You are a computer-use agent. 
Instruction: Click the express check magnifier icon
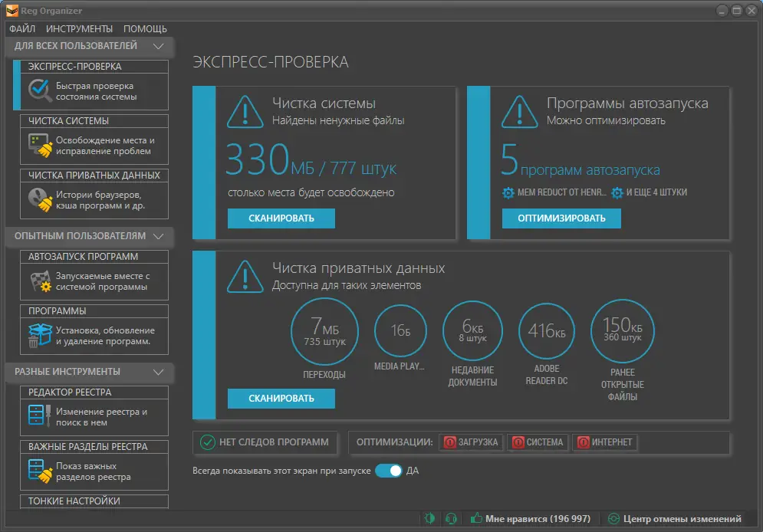(39, 90)
